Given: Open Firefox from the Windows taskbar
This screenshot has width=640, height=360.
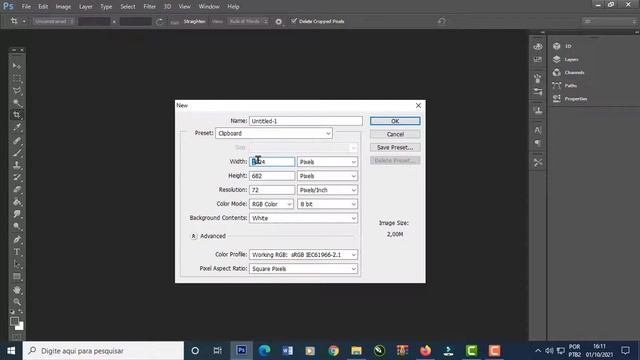Looking at the screenshot, I should 425,351.
